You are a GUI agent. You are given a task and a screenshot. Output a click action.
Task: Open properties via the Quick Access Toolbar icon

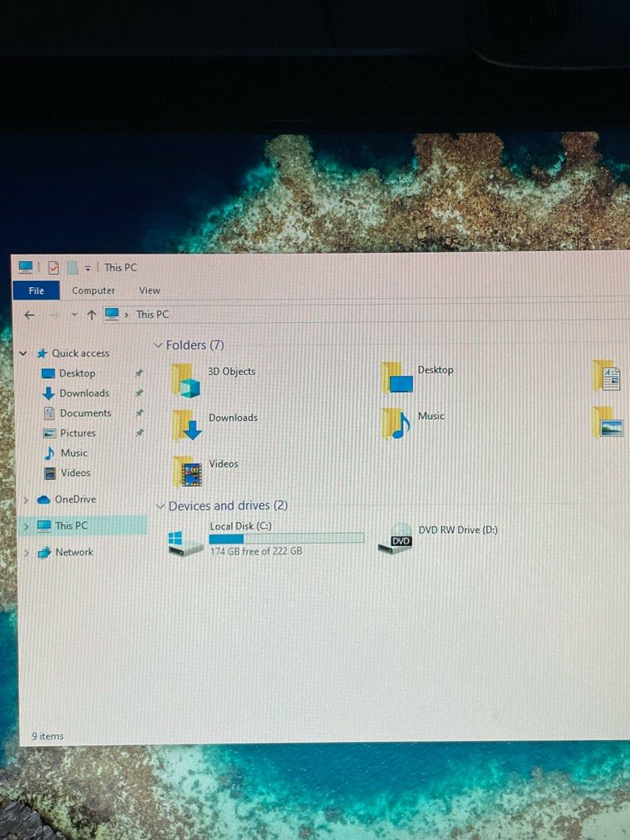pyautogui.click(x=53, y=268)
